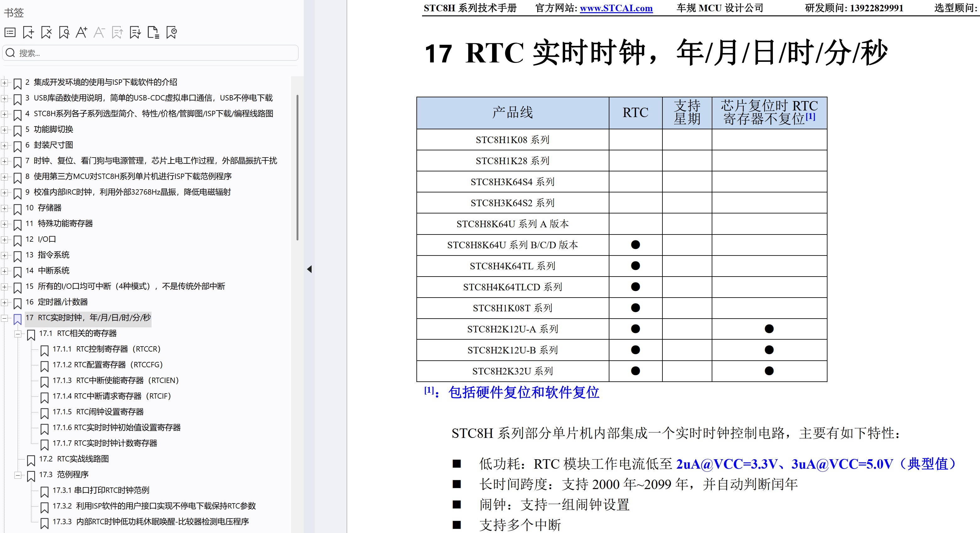
Task: Click bookmark flag icon for 13 指令系统
Action: coord(18,256)
